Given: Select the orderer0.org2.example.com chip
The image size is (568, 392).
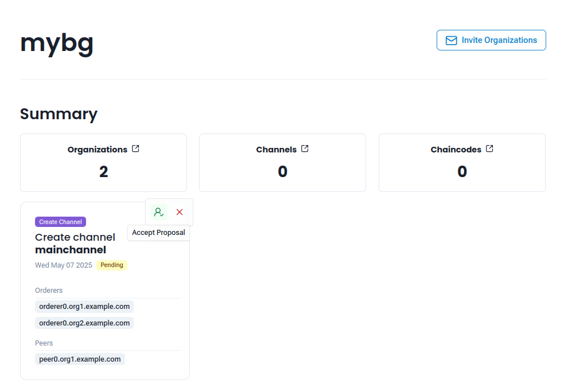Looking at the screenshot, I should (84, 323).
